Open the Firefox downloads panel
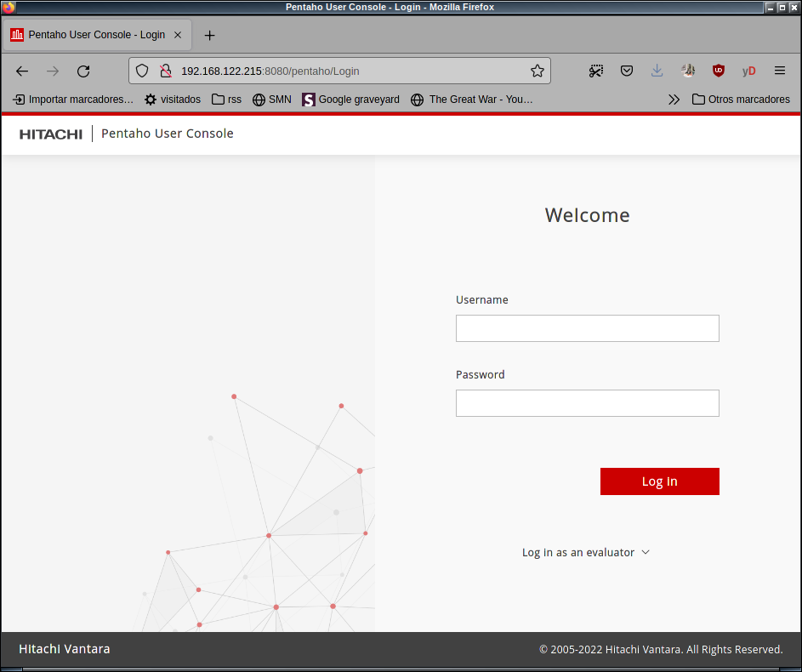The height and width of the screenshot is (672, 802). 657,71
